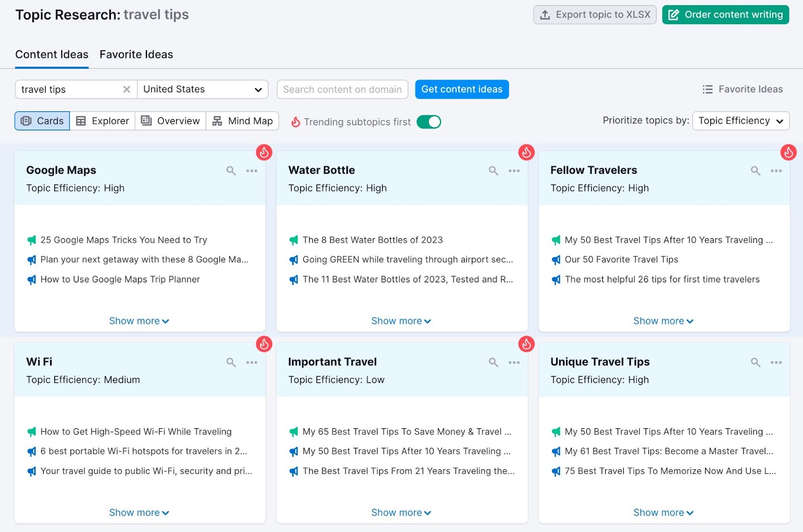
Task: Click the Search content on domain field
Action: 342,89
